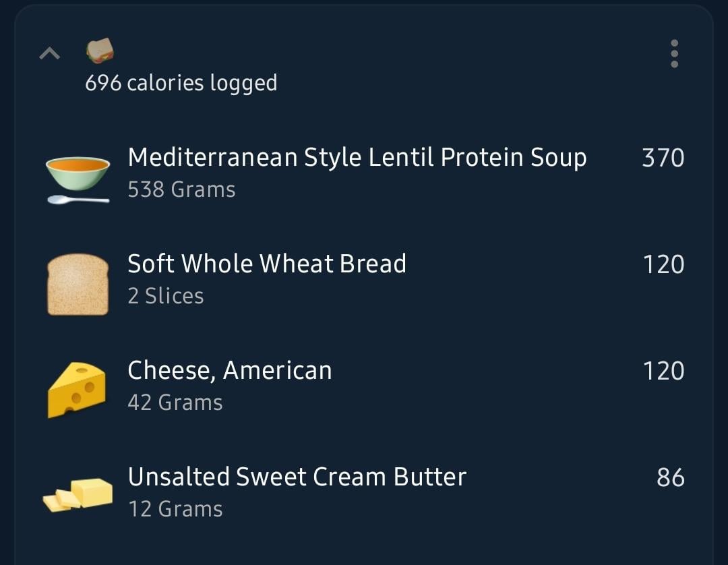Open the three-dot meal options menu
Image resolution: width=728 pixels, height=565 pixels.
674,53
